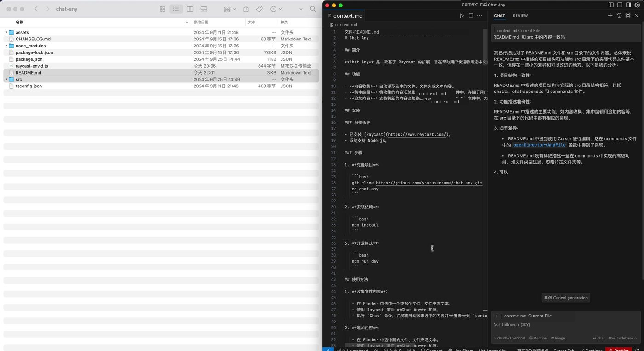
Task: Expand the node_modules folder in Finder
Action: click(6, 46)
